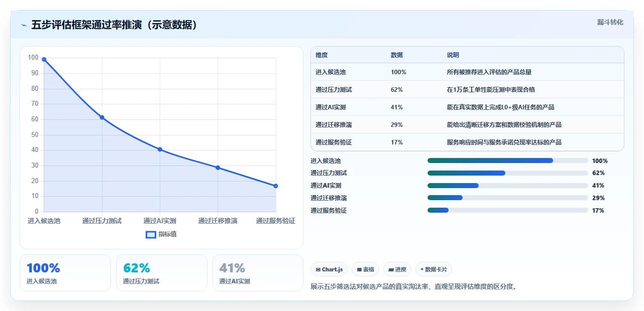Click the 漏斗转化 tag in header
The height and width of the screenshot is (311, 644).
pyautogui.click(x=610, y=22)
